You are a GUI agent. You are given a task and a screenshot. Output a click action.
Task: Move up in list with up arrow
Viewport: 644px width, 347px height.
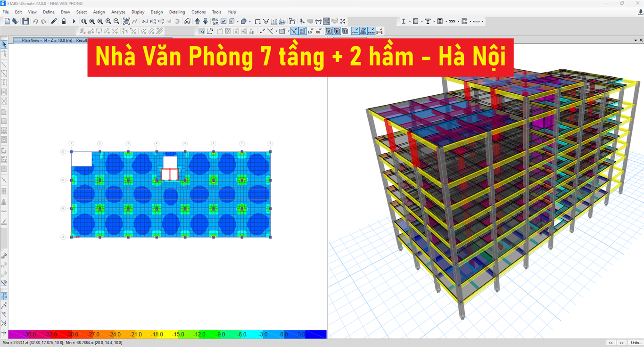click(197, 21)
